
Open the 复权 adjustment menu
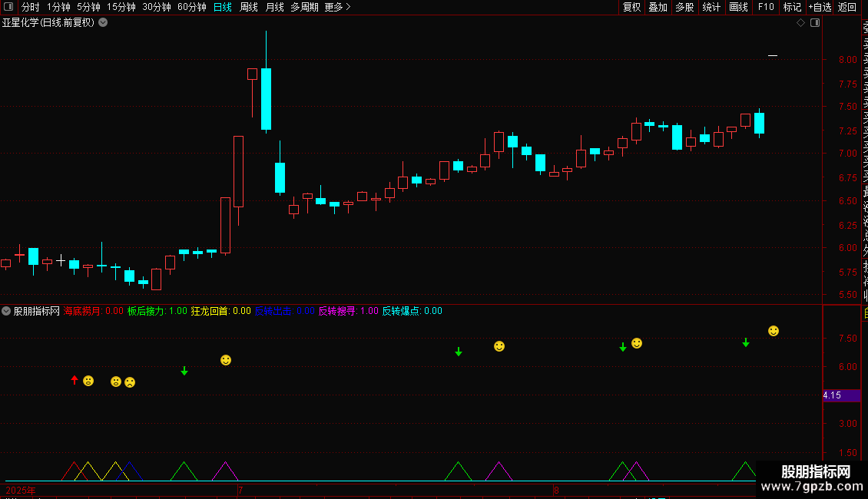pyautogui.click(x=631, y=7)
